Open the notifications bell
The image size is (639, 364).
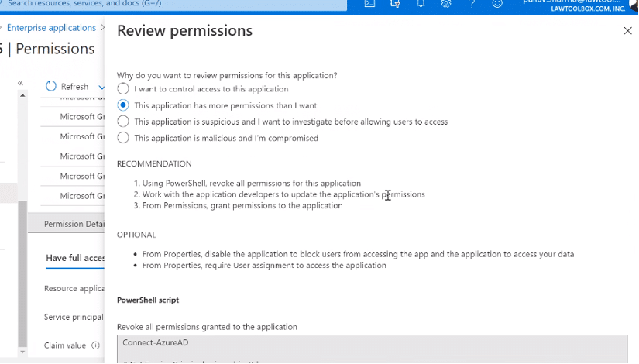point(421,4)
